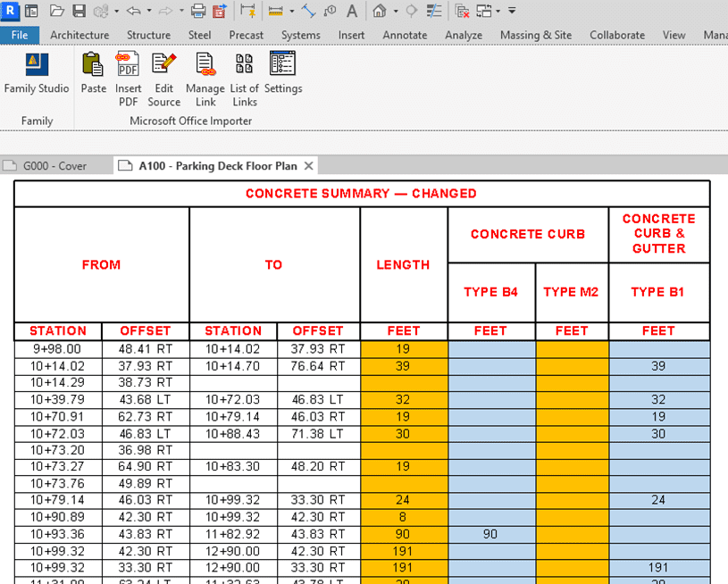Open the Default 3D View house icon

(x=380, y=11)
